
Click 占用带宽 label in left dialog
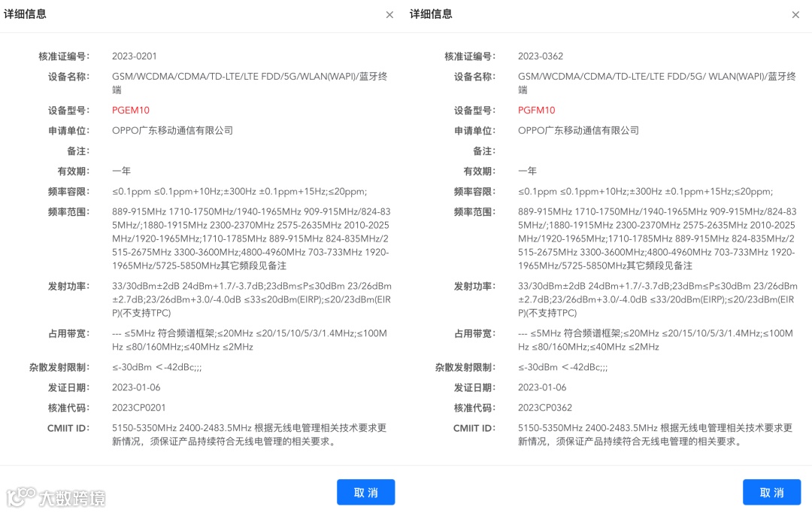coord(68,333)
